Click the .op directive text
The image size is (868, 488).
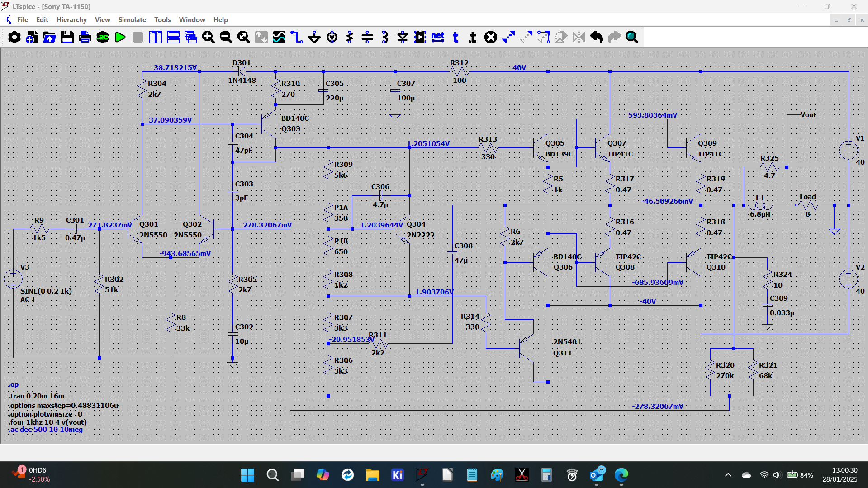point(14,385)
